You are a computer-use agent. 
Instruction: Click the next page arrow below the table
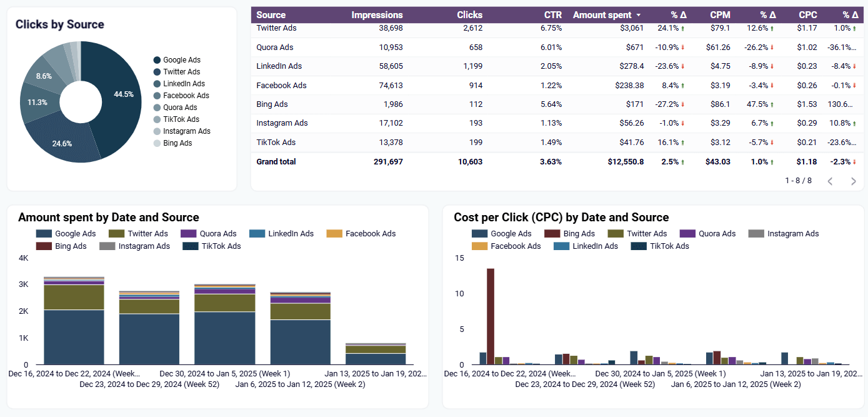click(853, 181)
